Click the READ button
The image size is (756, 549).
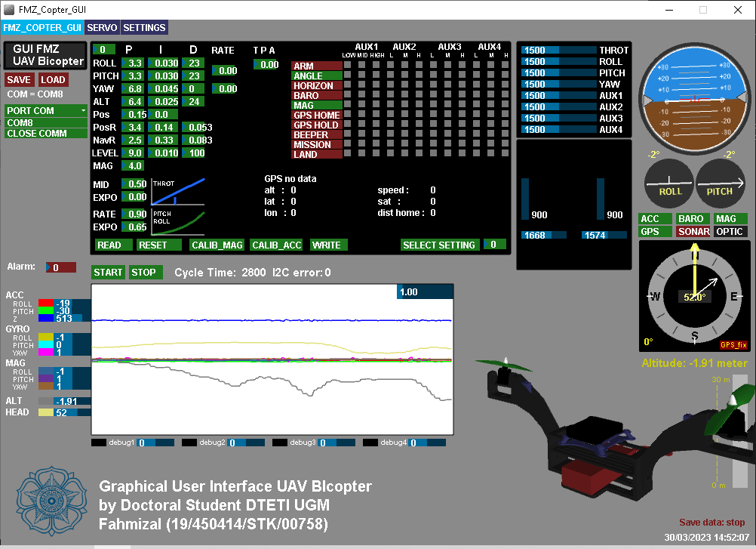pos(113,245)
